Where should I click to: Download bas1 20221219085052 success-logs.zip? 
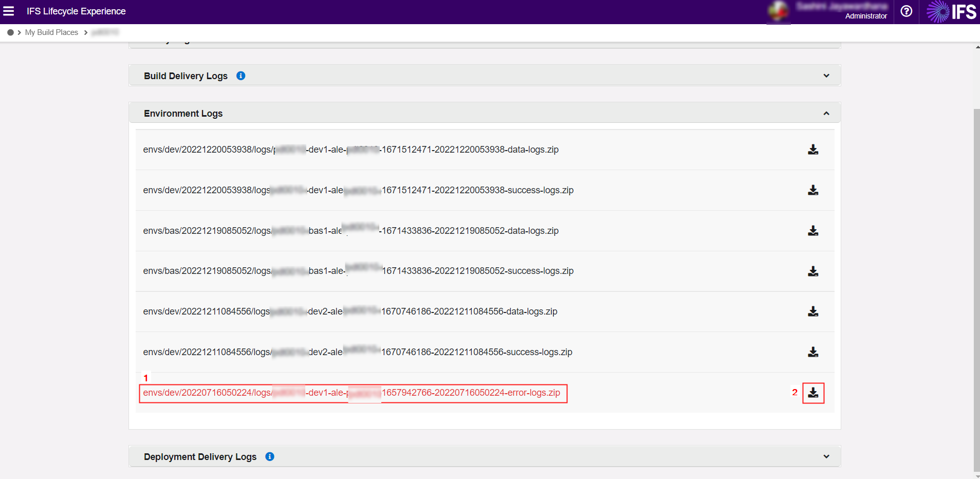click(813, 271)
